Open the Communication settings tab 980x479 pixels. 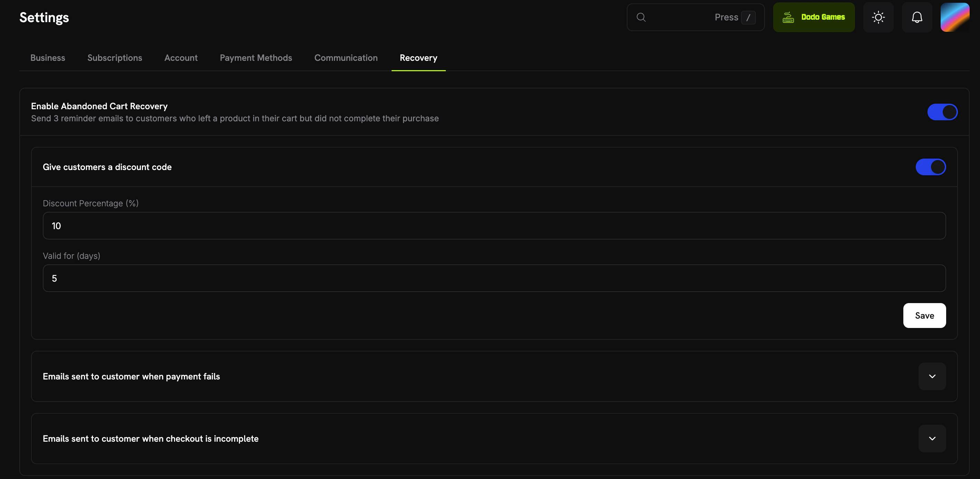coord(346,58)
